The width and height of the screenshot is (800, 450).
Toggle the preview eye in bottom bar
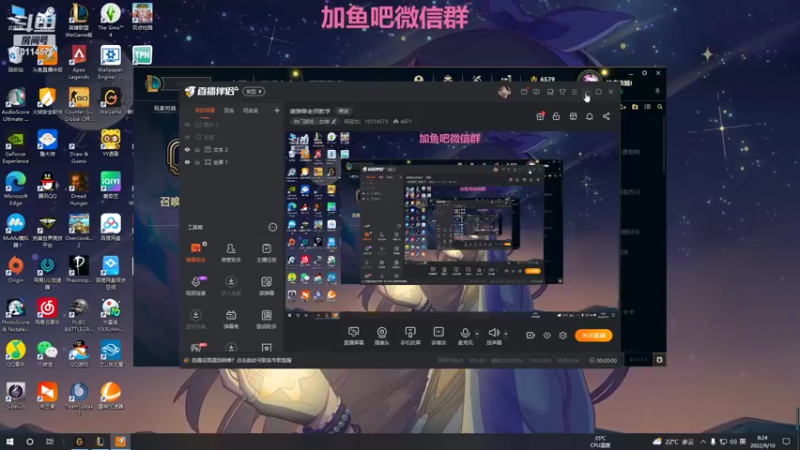coord(546,335)
